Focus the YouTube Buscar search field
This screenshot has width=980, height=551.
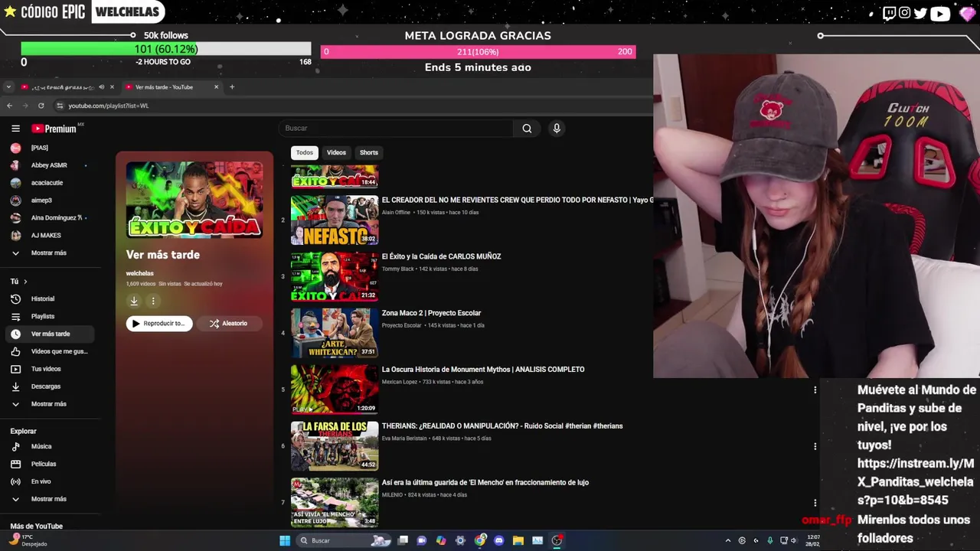click(397, 129)
